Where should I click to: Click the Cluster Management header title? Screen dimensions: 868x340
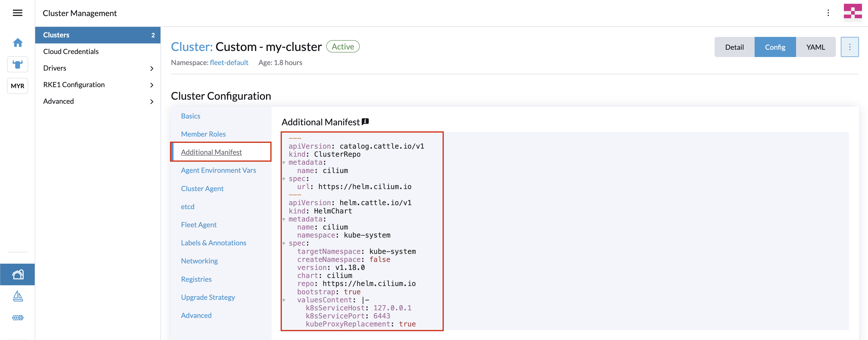point(79,13)
